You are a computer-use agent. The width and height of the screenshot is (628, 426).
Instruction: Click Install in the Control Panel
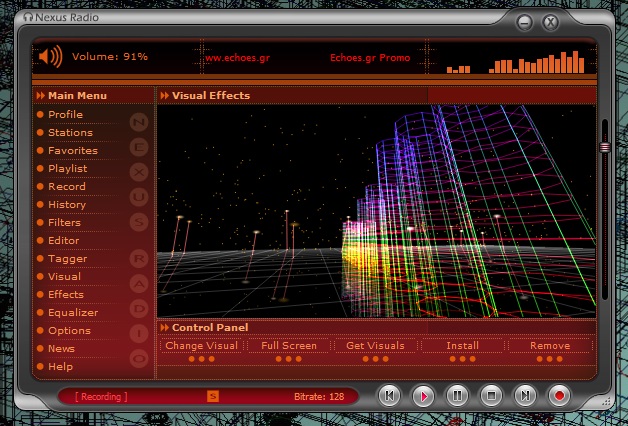462,346
